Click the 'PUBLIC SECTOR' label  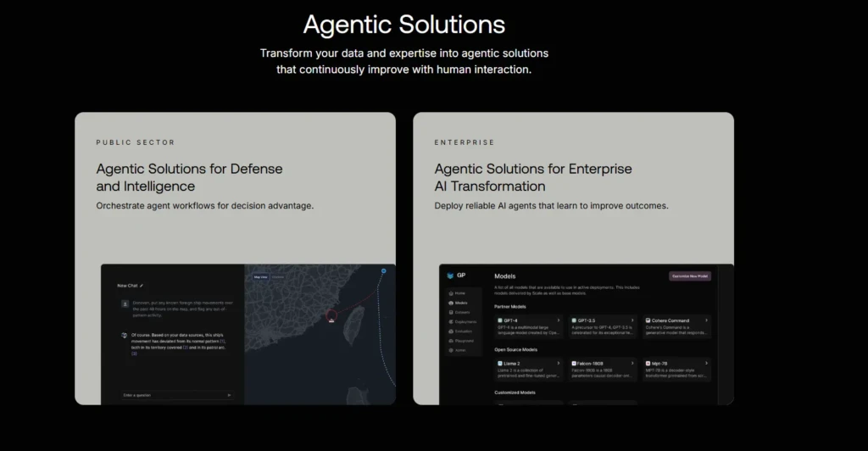click(136, 142)
